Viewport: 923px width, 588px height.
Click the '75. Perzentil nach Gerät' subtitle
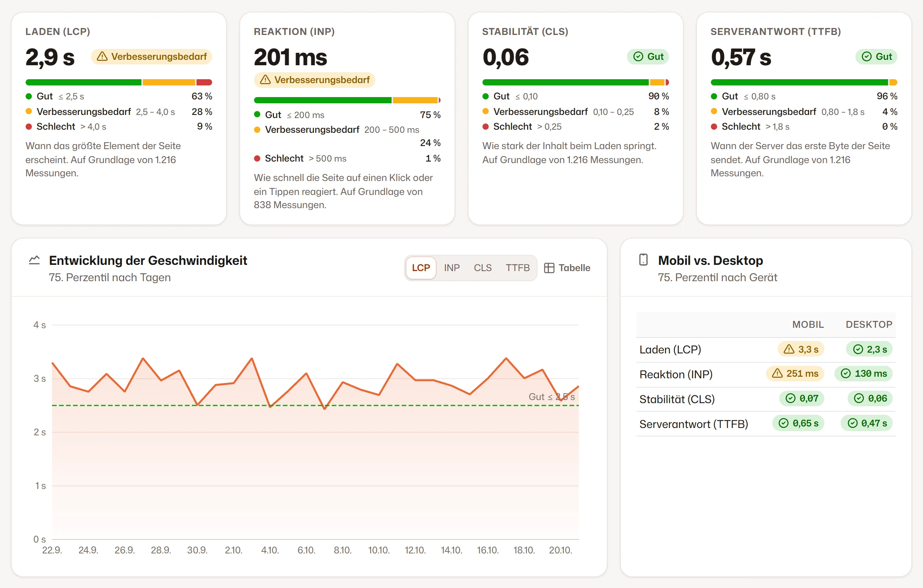pos(718,278)
